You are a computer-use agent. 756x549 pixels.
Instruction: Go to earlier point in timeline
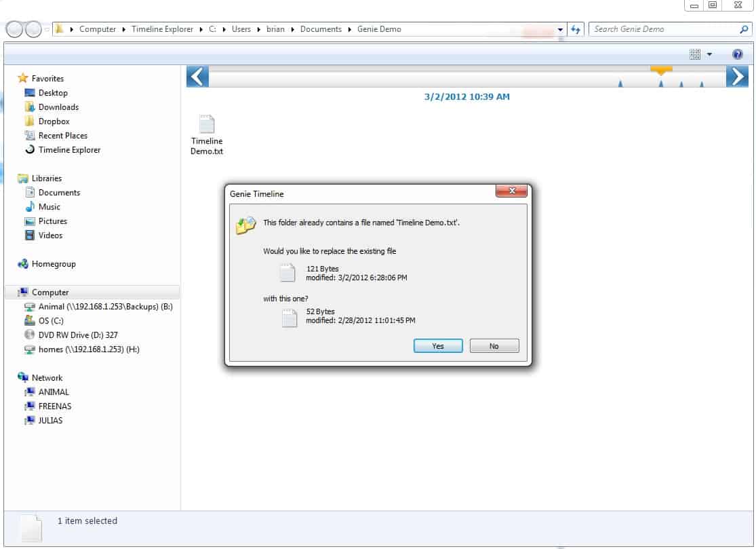coord(197,76)
